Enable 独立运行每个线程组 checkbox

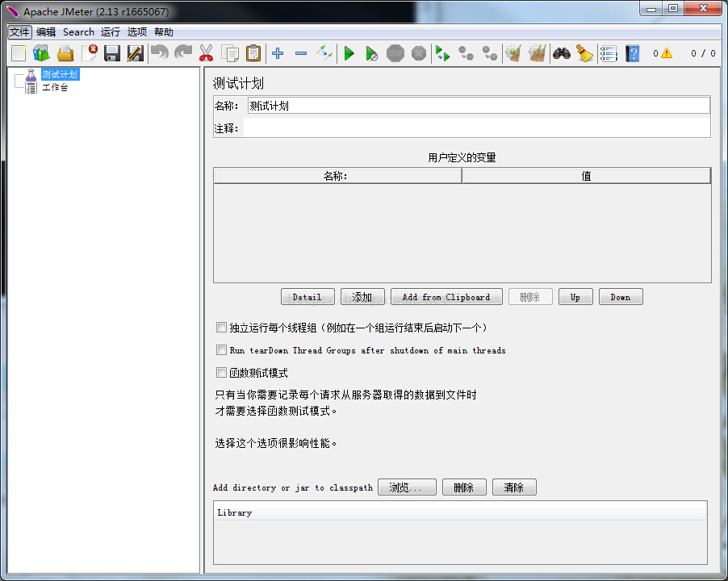221,328
